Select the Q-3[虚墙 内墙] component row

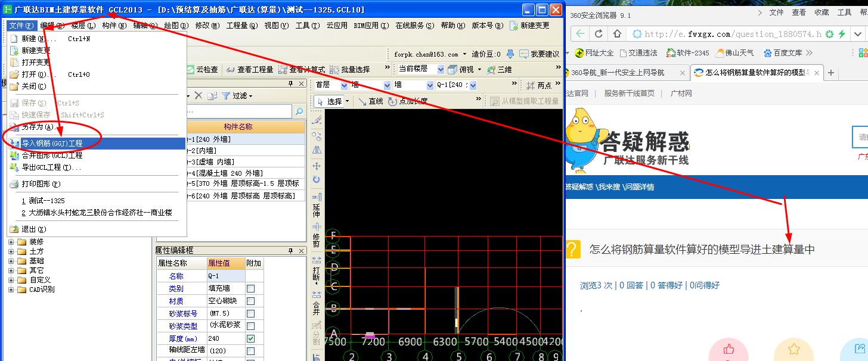[246, 161]
